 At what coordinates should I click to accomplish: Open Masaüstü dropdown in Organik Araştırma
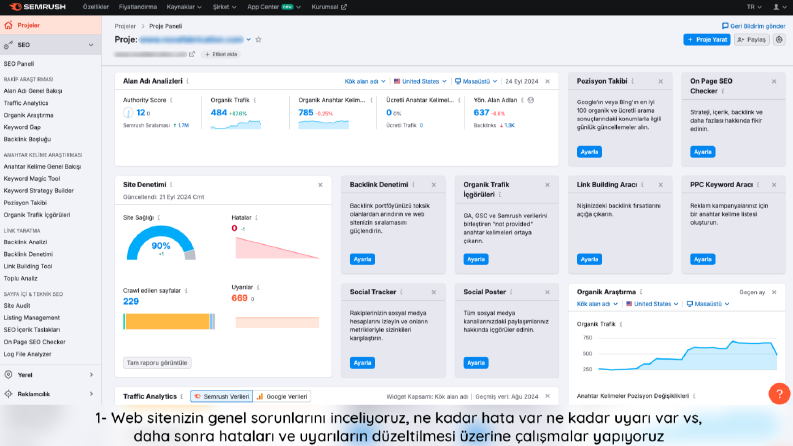coord(708,304)
